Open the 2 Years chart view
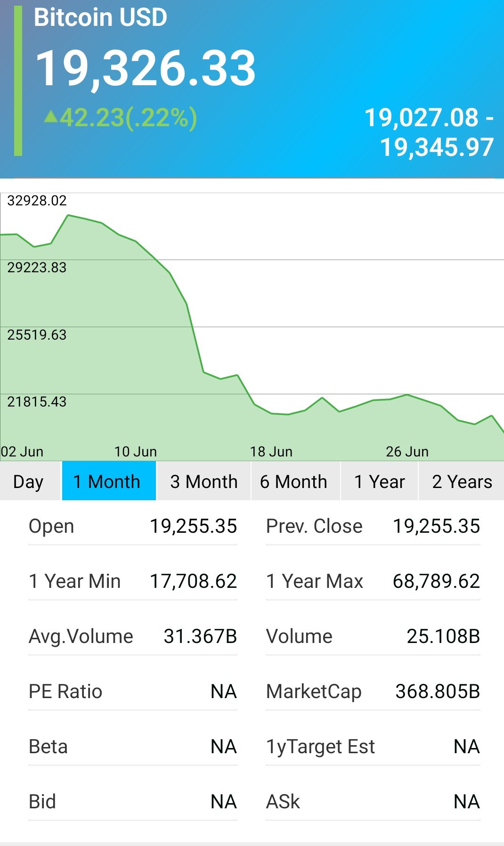Screen dimensions: 504x846 [461, 481]
